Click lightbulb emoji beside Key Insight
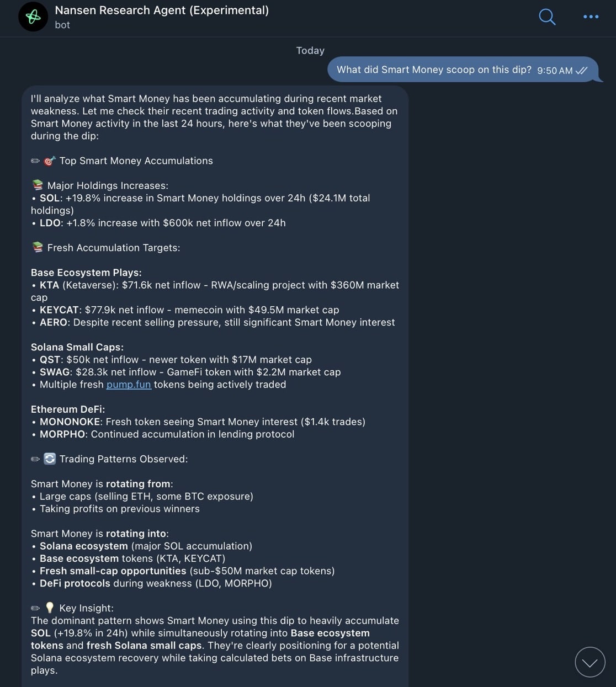This screenshot has width=616, height=687. 50,608
